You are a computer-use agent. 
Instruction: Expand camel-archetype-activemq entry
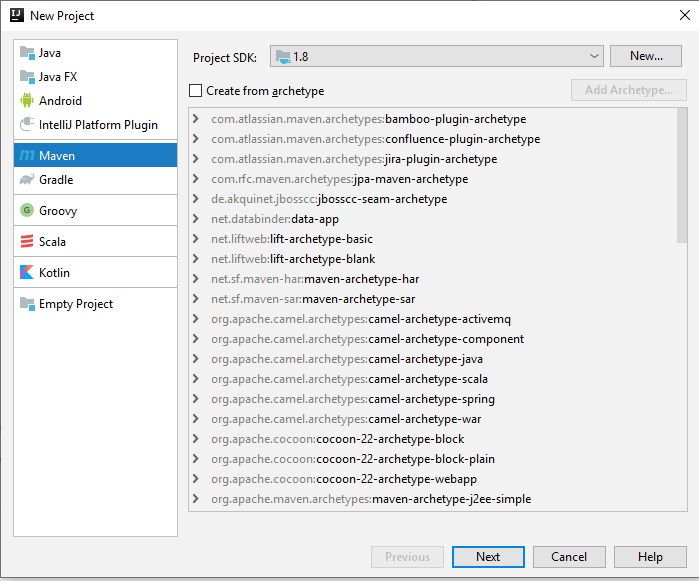(196, 318)
